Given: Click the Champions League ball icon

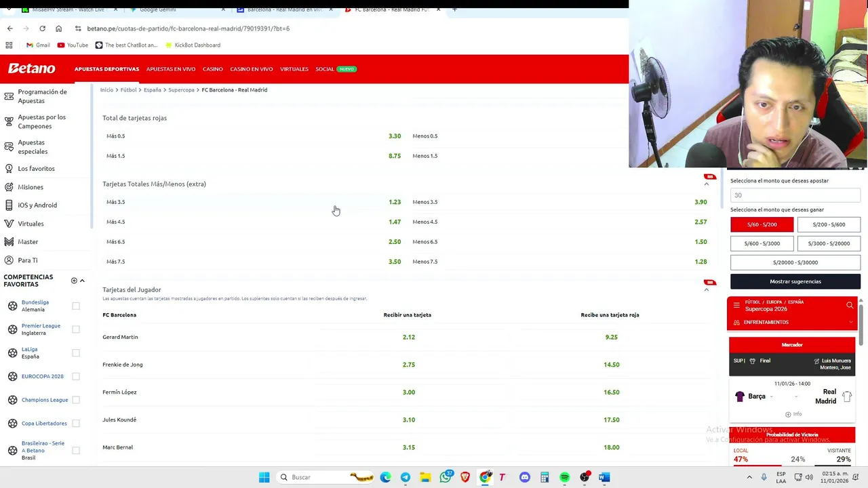Looking at the screenshot, I should [x=12, y=400].
